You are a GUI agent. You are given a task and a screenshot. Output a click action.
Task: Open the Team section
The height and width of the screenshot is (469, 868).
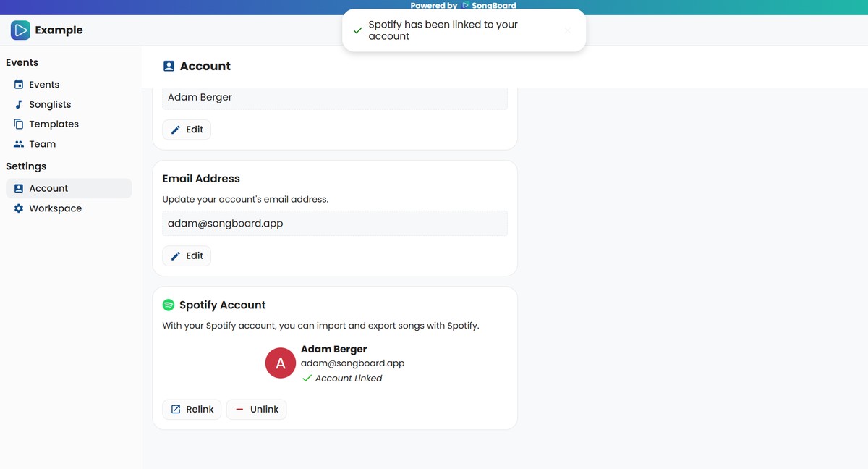(x=69, y=144)
